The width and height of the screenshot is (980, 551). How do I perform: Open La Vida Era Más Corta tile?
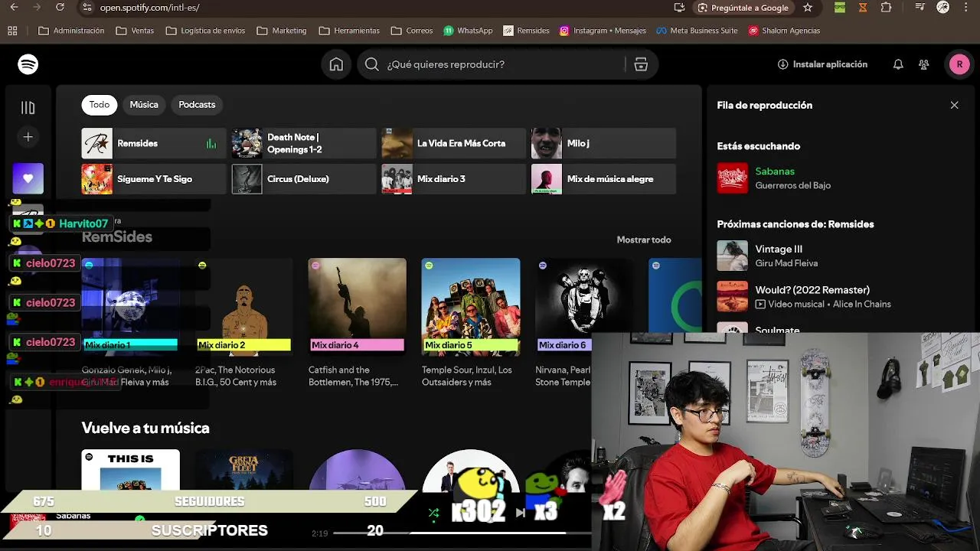tap(454, 143)
